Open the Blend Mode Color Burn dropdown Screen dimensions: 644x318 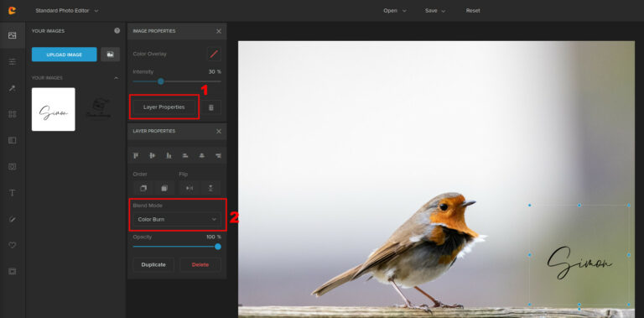177,219
